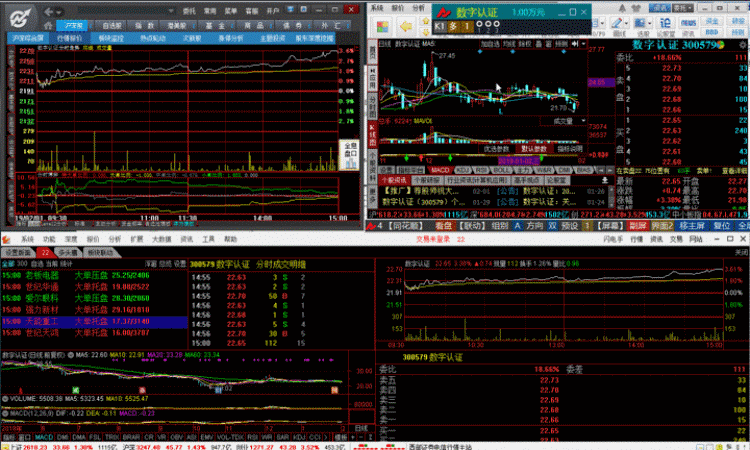Image resolution: width=750 pixels, height=450 pixels.
Task: Click the gear settings icon next to 300579
Action: (743, 44)
